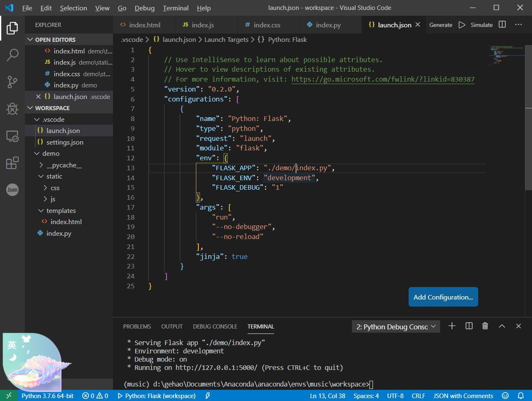
Task: Click the Generate button in editor toolbar
Action: click(441, 25)
